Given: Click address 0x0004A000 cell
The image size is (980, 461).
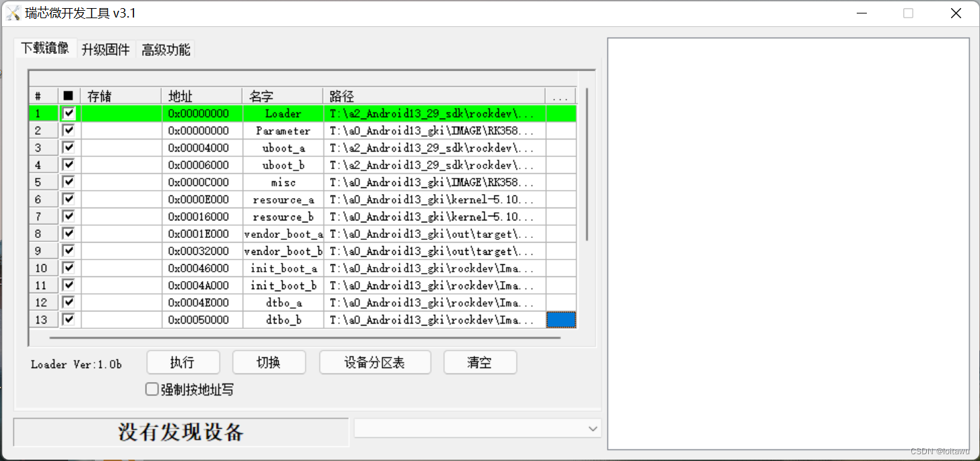Looking at the screenshot, I should [202, 285].
